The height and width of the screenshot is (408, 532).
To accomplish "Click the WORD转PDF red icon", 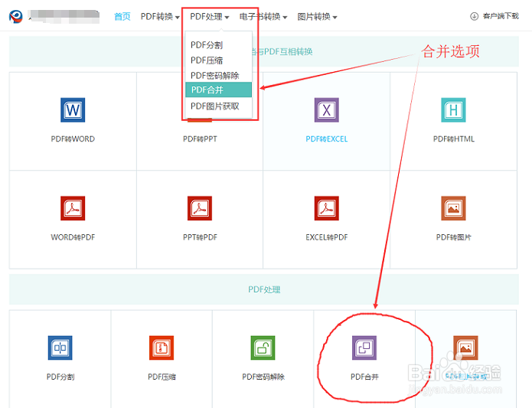I will 73,208.
